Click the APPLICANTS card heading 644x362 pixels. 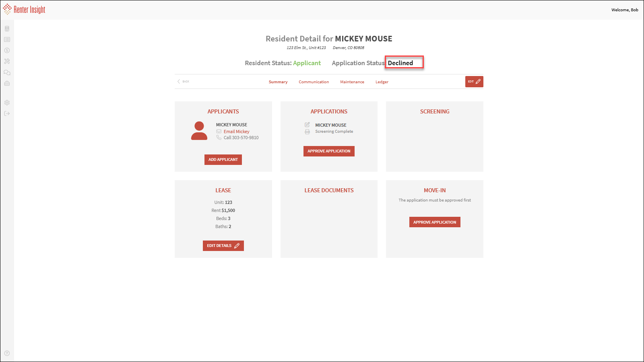tap(223, 111)
